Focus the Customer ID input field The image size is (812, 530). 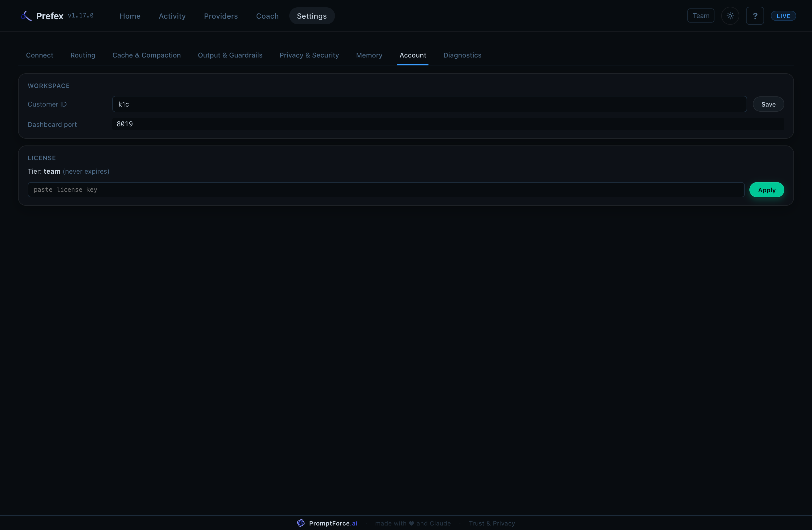[429, 104]
